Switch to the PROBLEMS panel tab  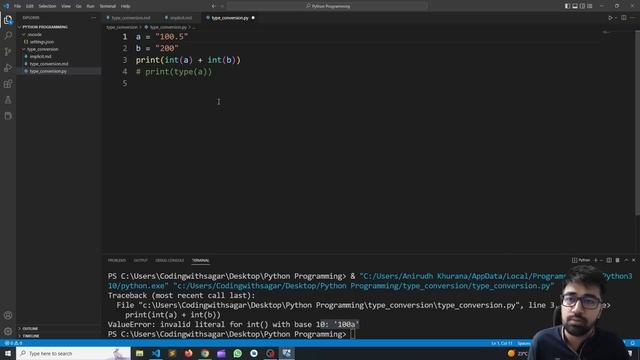coord(117,260)
